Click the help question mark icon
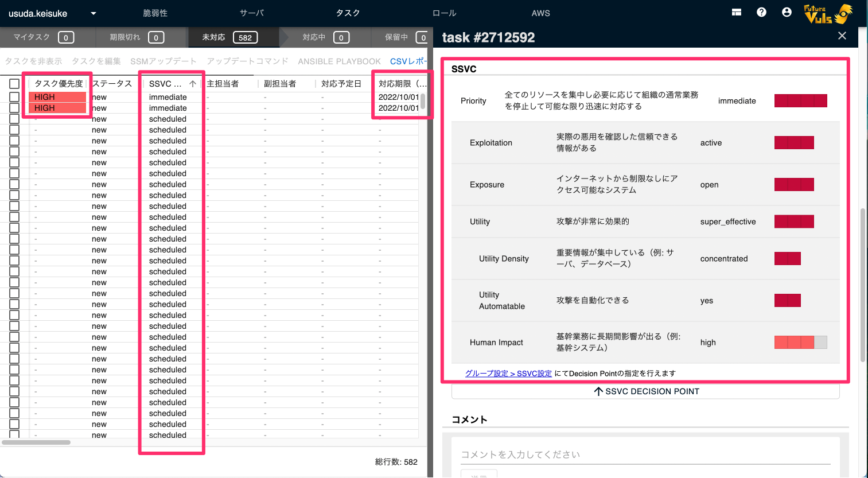The width and height of the screenshot is (868, 478). pyautogui.click(x=761, y=11)
